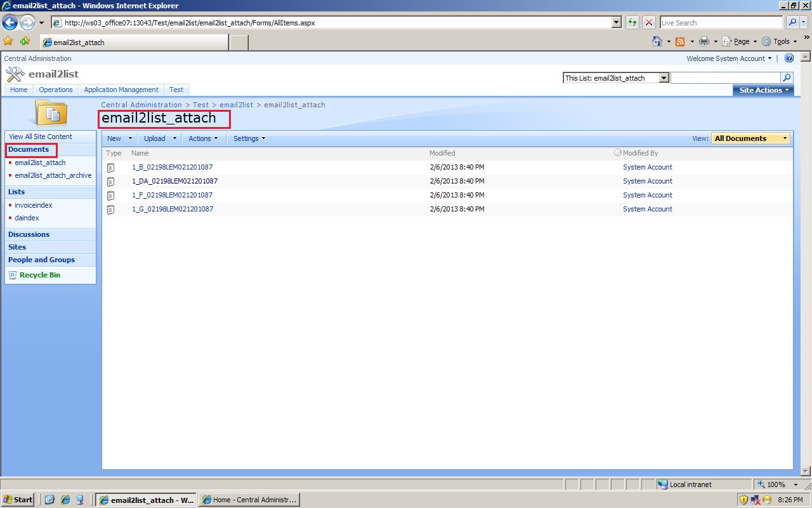812x508 pixels.
Task: Click file type icon for 1_DA_02198LEM021201087
Action: pyautogui.click(x=110, y=182)
